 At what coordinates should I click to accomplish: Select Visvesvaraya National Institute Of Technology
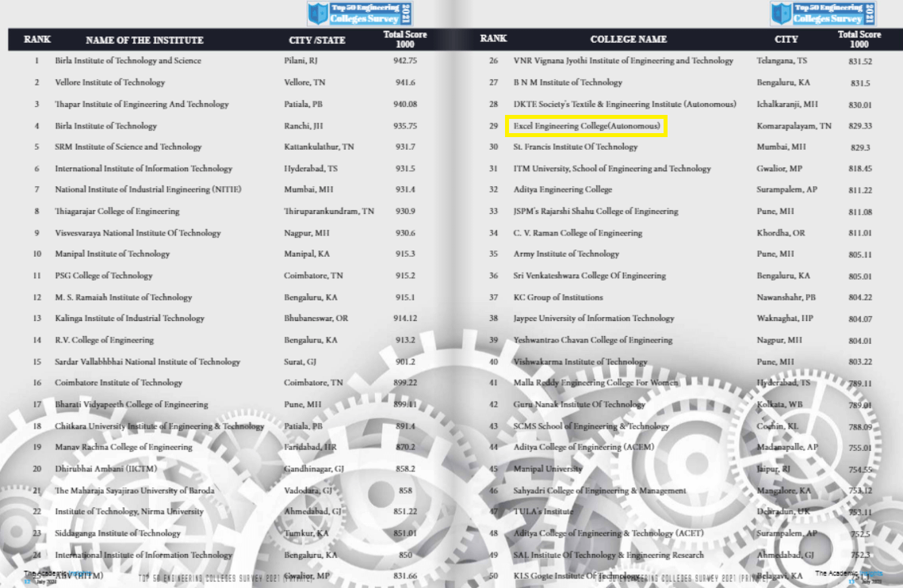pos(138,233)
